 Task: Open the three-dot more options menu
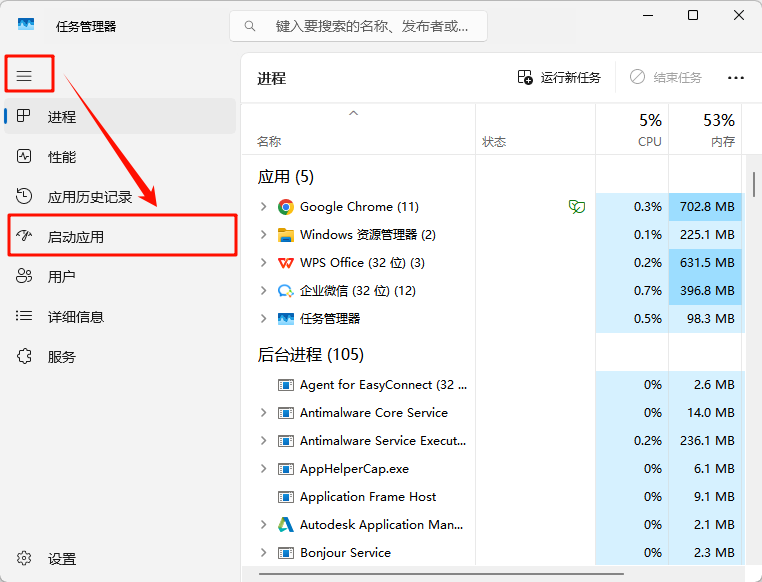pyautogui.click(x=736, y=78)
